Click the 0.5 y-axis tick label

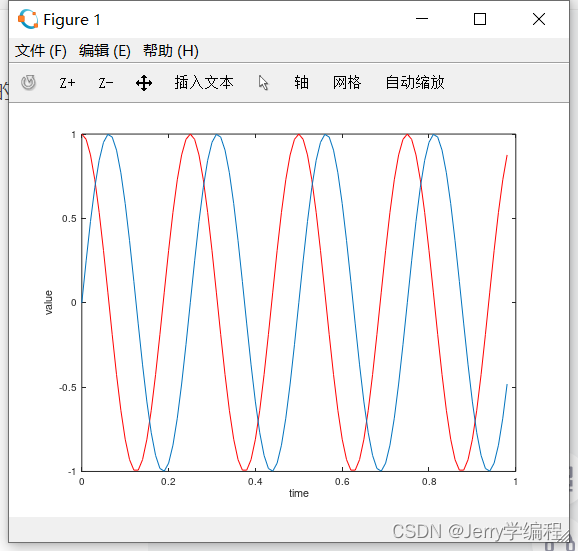pos(69,219)
